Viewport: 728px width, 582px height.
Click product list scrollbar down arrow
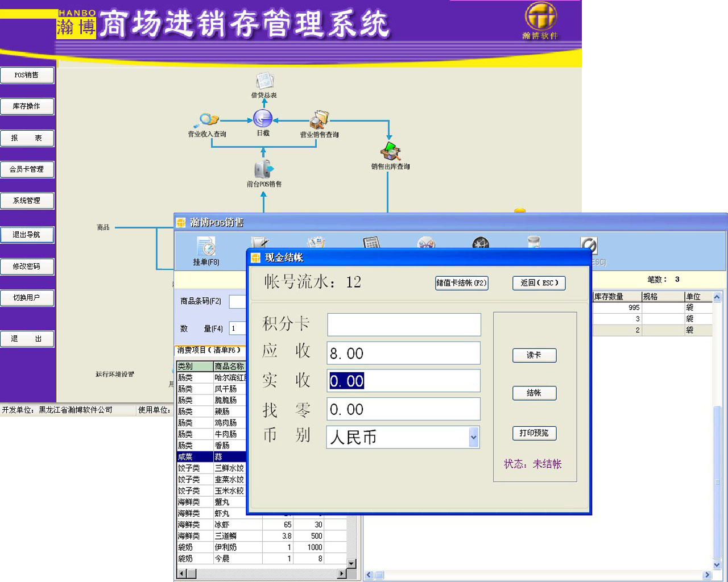351,563
